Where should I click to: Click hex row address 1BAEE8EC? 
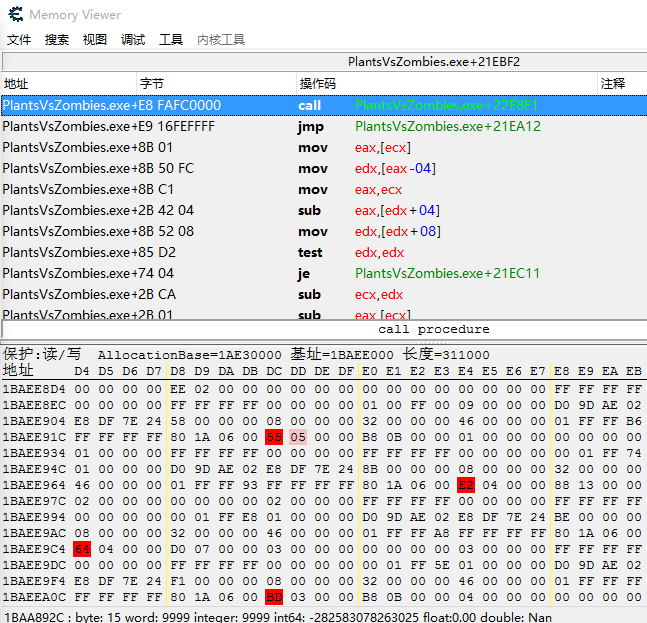pyautogui.click(x=34, y=405)
